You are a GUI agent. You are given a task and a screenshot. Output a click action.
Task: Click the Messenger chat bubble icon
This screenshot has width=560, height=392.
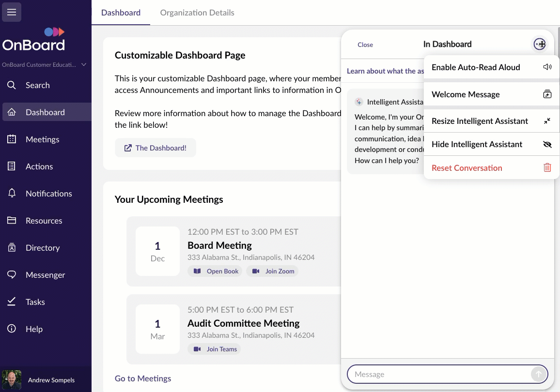[x=12, y=275]
